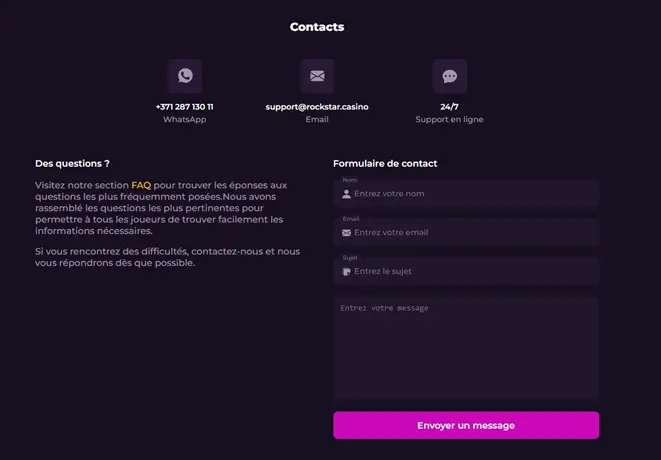The image size is (661, 460).
Task: Focus the "Entrez votre email" field
Action: tap(470, 233)
